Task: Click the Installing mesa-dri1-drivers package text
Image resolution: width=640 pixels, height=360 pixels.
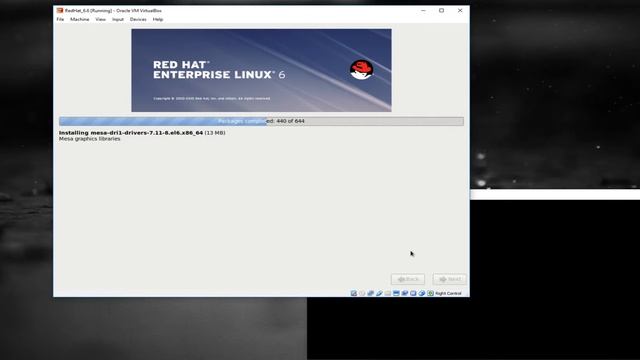Action: [x=142, y=133]
